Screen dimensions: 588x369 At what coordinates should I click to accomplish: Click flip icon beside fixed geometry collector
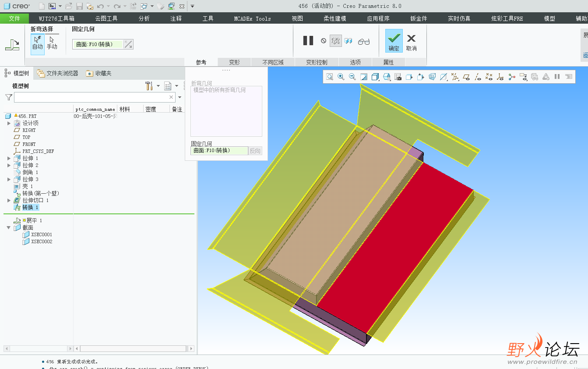128,44
